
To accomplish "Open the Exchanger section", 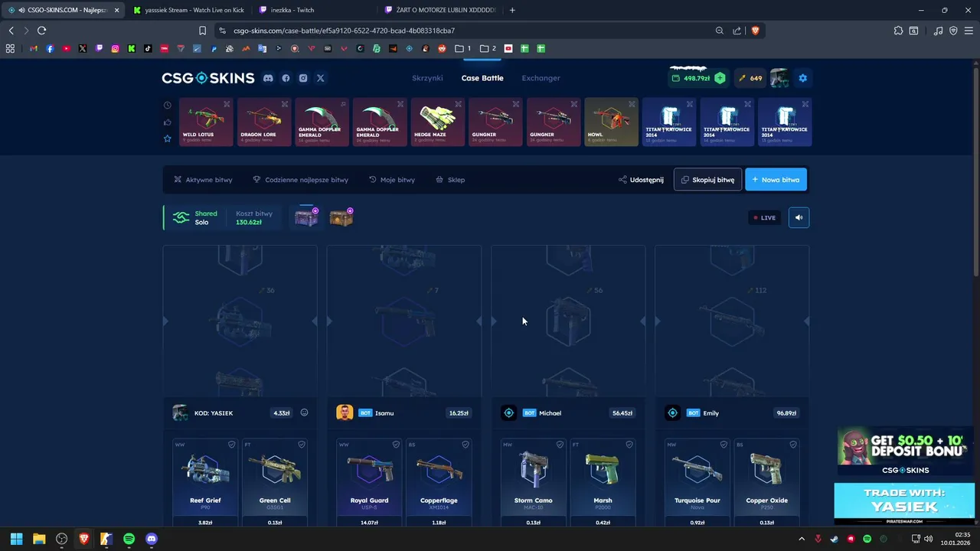I will pos(541,78).
